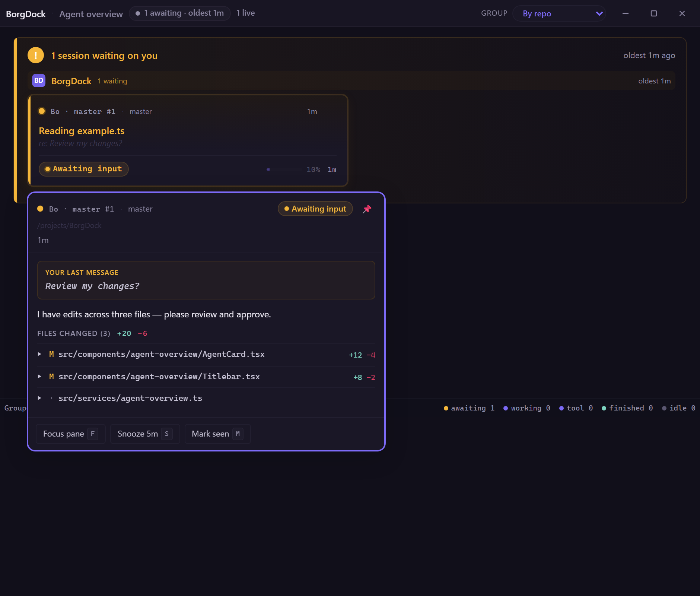Screen dimensions: 700x596
Task: Click the 'Agent overview' title text
Action: point(91,14)
